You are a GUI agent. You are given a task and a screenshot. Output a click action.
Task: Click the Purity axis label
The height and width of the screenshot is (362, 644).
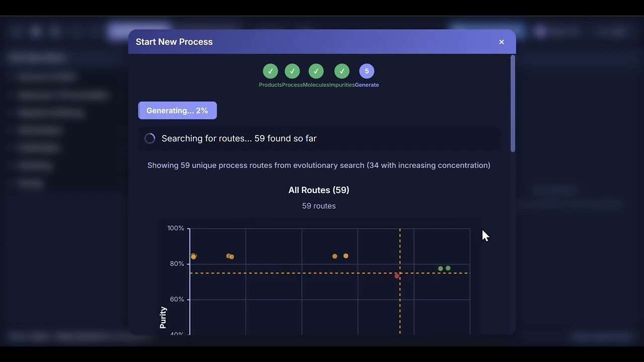click(163, 318)
